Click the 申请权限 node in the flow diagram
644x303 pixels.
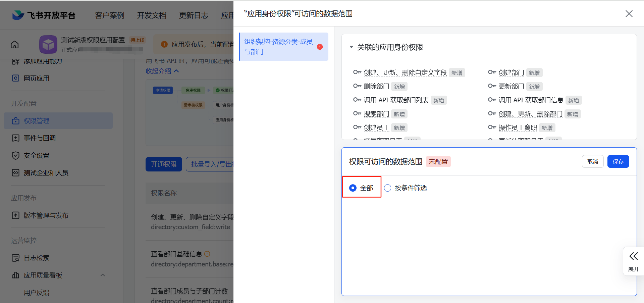pos(163,90)
